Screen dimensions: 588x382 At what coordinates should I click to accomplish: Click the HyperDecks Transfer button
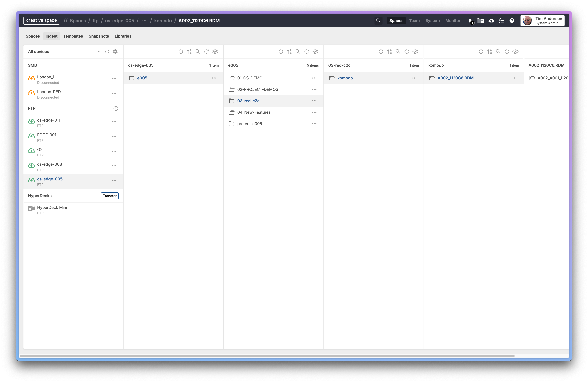coord(110,196)
